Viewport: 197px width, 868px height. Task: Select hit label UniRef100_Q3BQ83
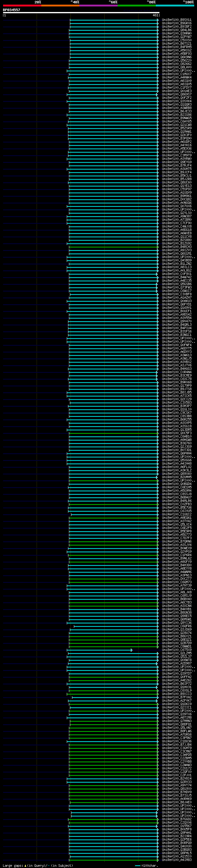176,850
